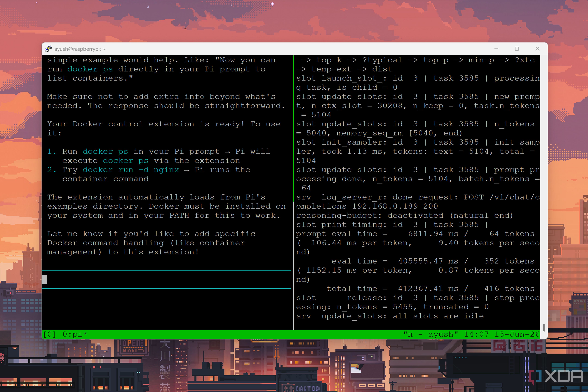Click 'Make sure not to add extra info' line
Image resolution: width=588 pixels, height=392 pixels.
coord(161,97)
